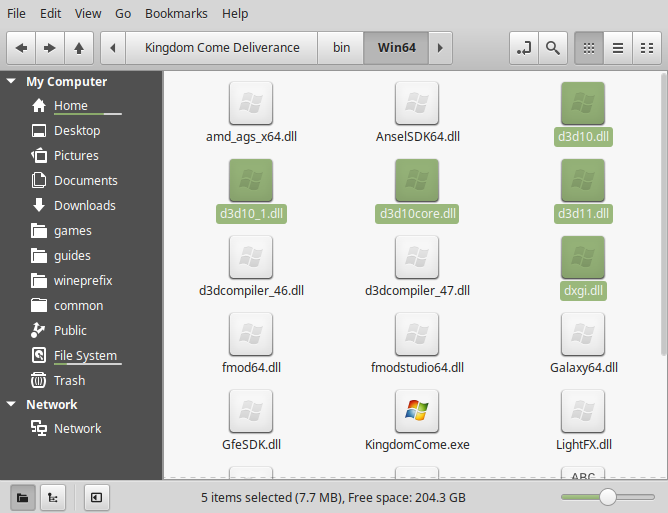Select the d3d10core.dll file icon
This screenshot has height=513, width=668.
coord(417,180)
